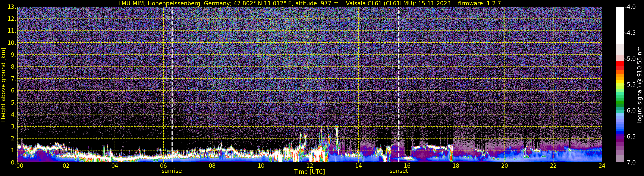
Task: Click height axis tick '3.'
Action: pos(13,127)
